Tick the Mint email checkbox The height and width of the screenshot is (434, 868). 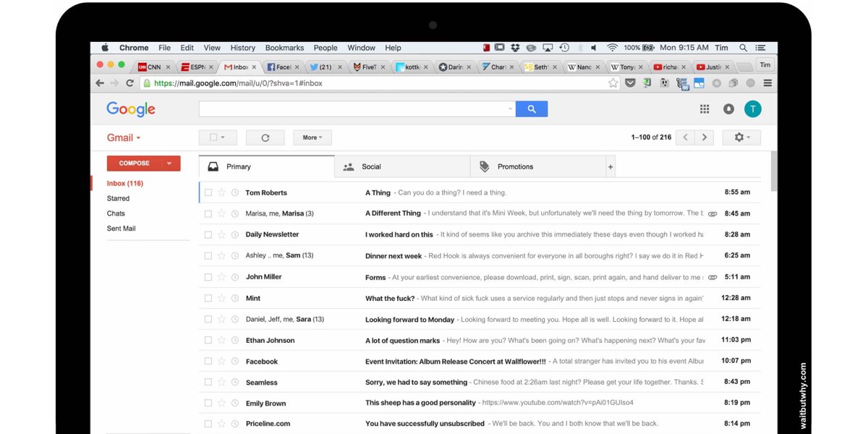[208, 298]
